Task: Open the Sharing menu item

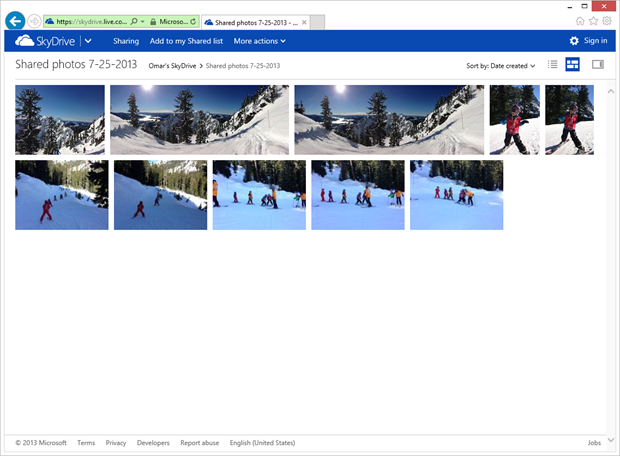Action: [126, 41]
